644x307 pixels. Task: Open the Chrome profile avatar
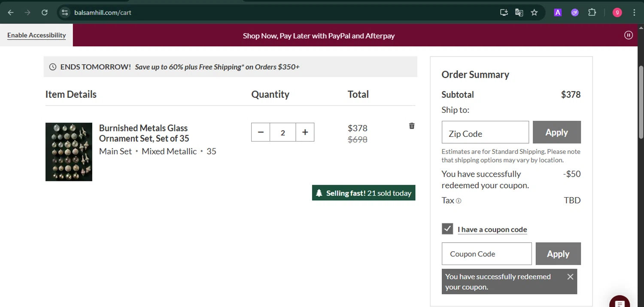point(617,12)
